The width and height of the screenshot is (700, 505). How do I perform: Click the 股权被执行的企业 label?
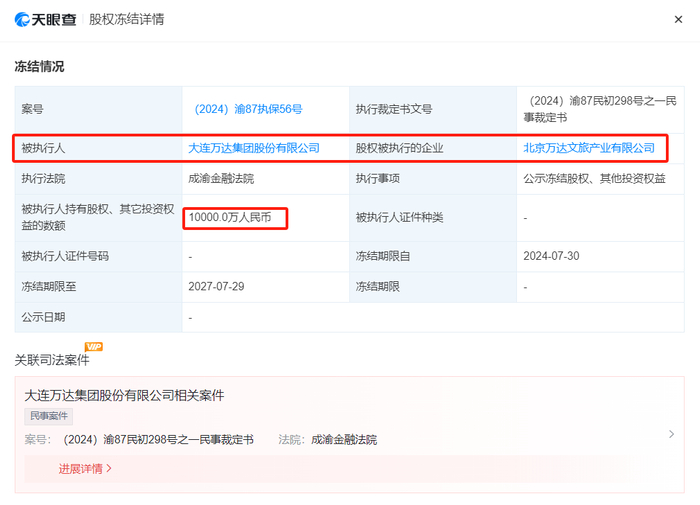pos(399,148)
